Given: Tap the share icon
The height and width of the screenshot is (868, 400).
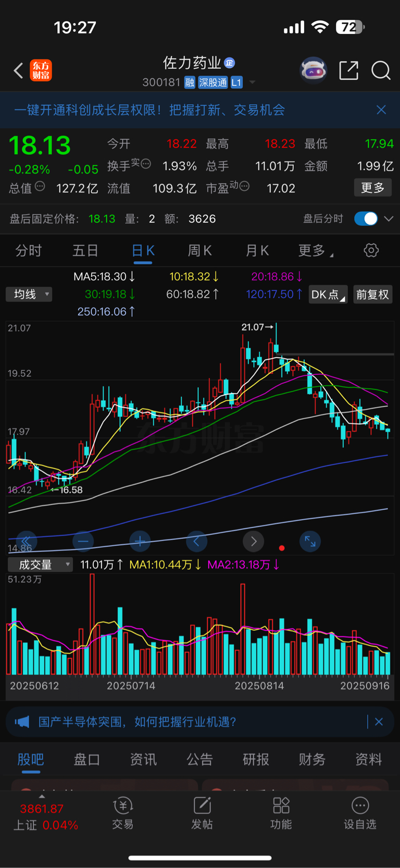Looking at the screenshot, I should click(x=348, y=70).
